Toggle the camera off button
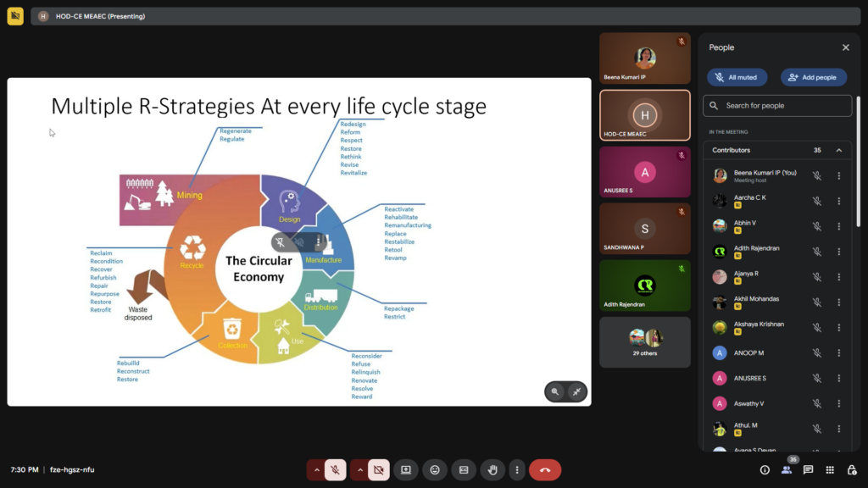868x488 pixels. tap(379, 469)
